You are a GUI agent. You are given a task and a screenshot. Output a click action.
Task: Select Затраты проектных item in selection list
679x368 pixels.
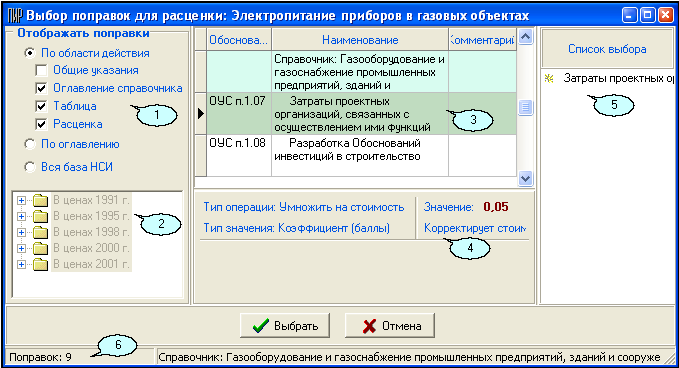click(618, 78)
